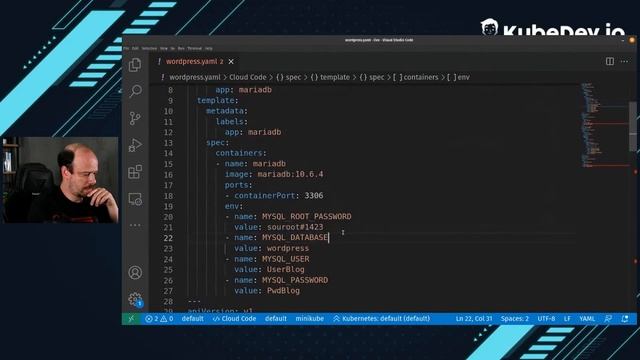Open the Search view in activity bar
The image size is (640, 360).
(x=135, y=91)
